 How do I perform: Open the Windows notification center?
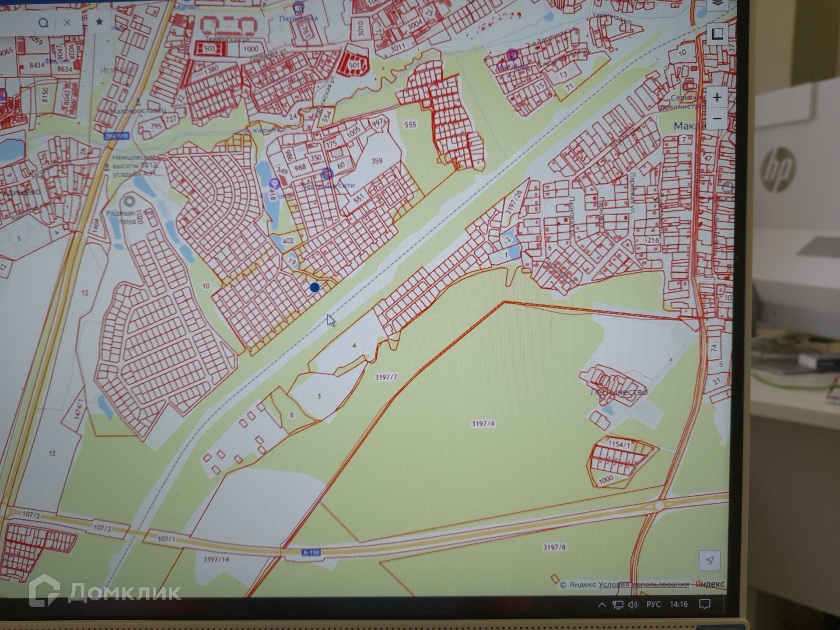(x=704, y=605)
